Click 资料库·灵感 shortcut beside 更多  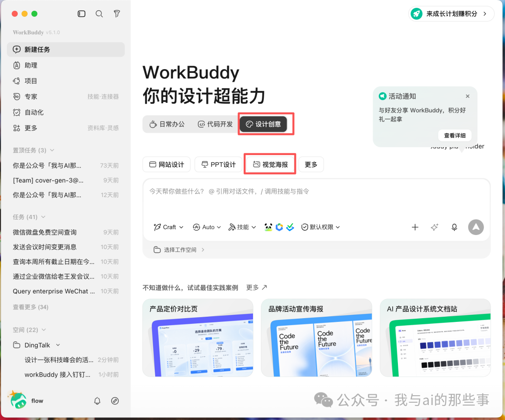pyautogui.click(x=103, y=128)
